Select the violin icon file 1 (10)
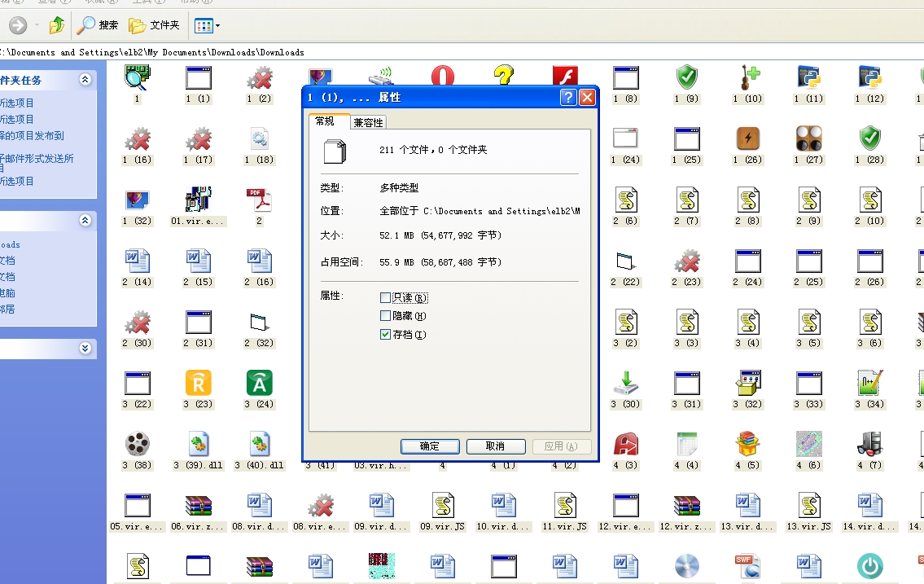The height and width of the screenshot is (584, 924). click(747, 78)
